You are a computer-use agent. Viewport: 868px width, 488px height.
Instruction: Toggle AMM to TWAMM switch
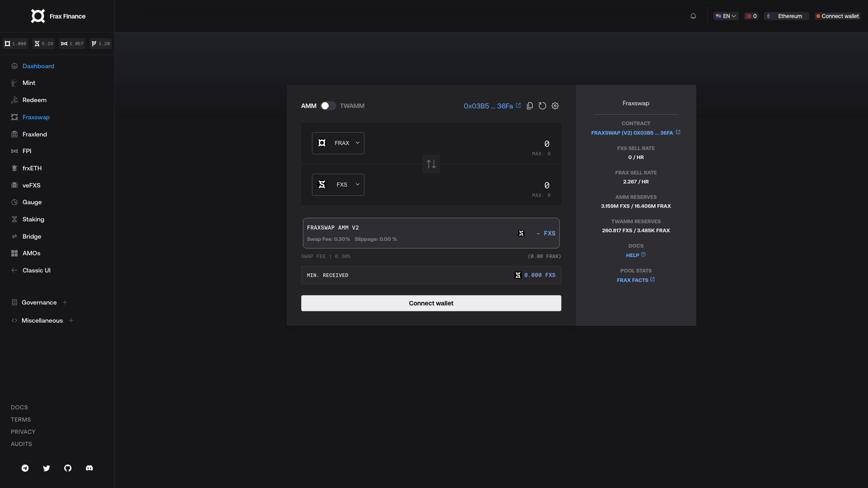[328, 106]
